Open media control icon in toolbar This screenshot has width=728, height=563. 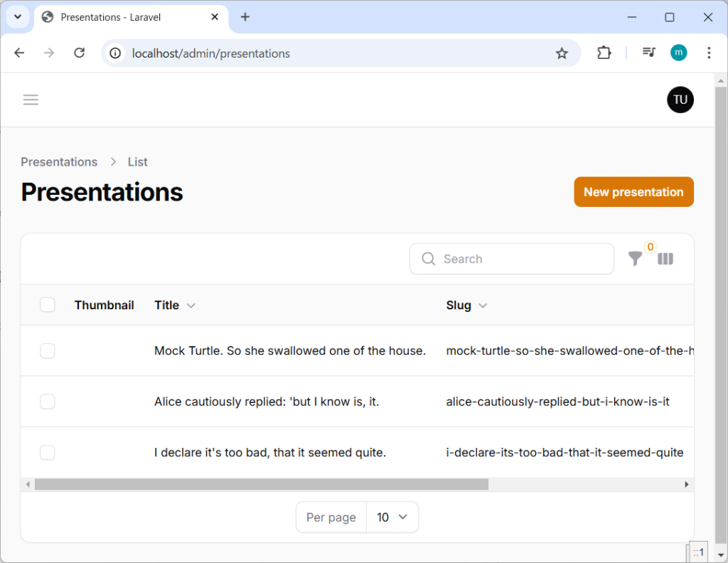tap(648, 53)
